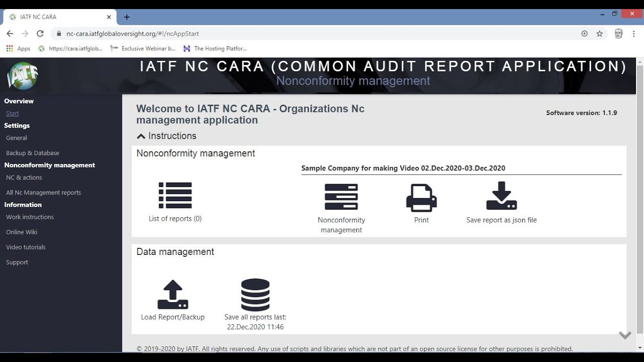Open Work instructions in sidebar
Image resolution: width=644 pixels, height=362 pixels.
click(x=30, y=217)
